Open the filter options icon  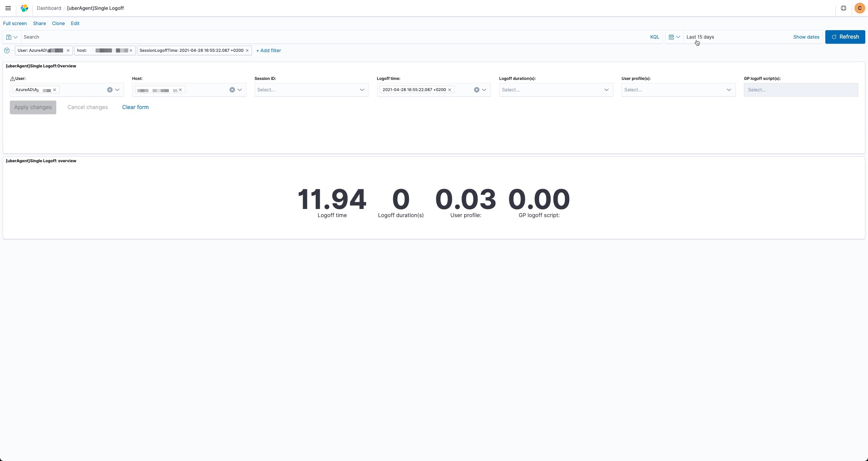[6, 50]
